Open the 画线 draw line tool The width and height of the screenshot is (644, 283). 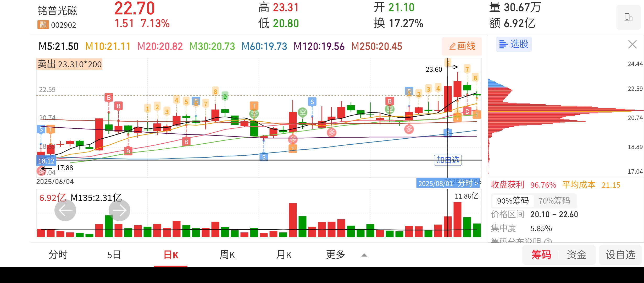pos(462,46)
